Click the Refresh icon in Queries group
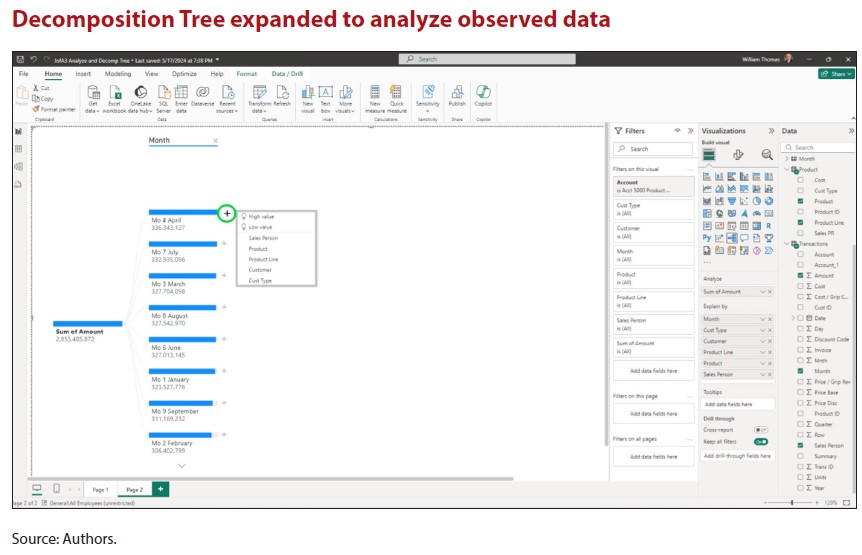The height and width of the screenshot is (555, 862). 283,92
